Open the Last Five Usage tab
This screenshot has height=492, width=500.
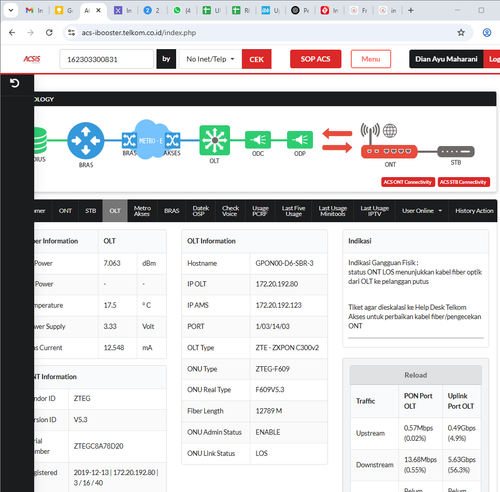click(293, 211)
